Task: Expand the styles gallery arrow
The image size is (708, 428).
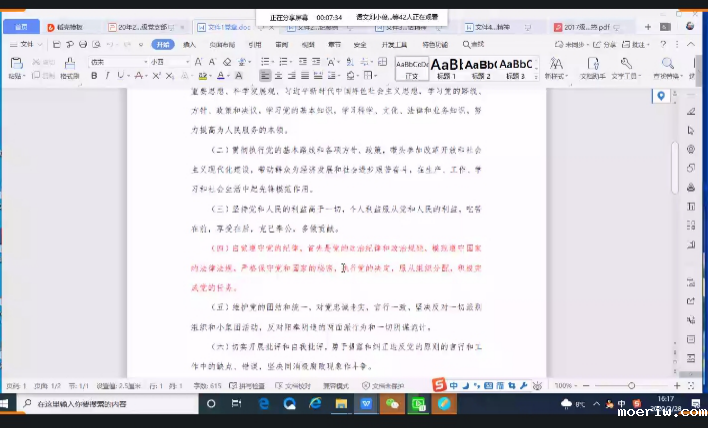Action: (x=536, y=76)
